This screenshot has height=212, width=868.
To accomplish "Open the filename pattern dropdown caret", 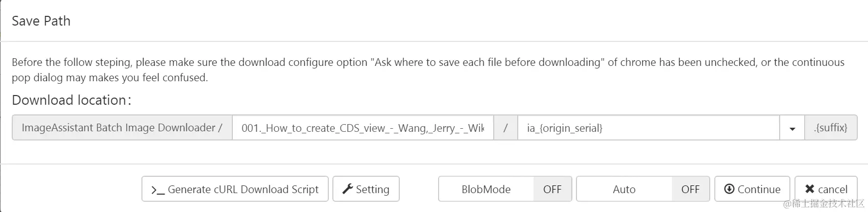I will pos(792,128).
